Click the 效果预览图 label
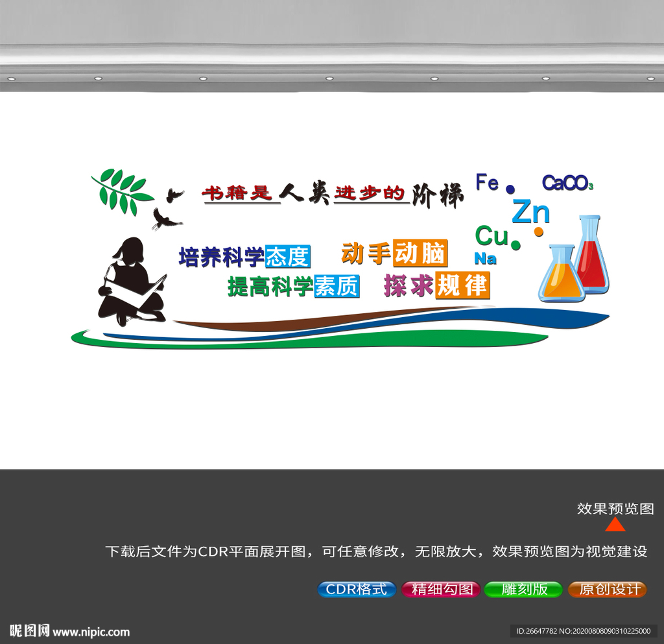 click(x=615, y=508)
